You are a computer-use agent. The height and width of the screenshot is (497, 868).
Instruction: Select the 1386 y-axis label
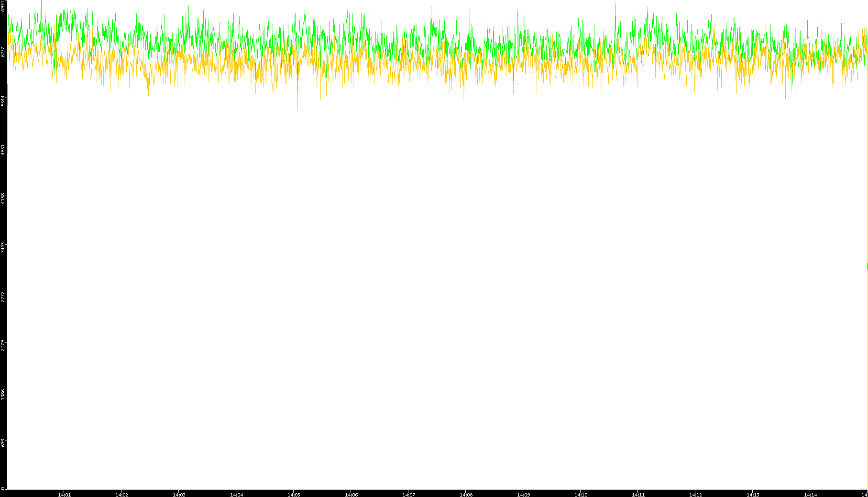[x=3, y=395]
